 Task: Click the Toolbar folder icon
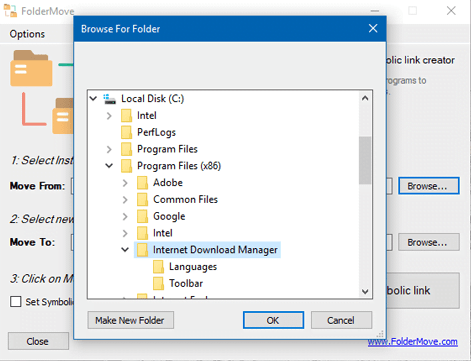pyautogui.click(x=158, y=283)
